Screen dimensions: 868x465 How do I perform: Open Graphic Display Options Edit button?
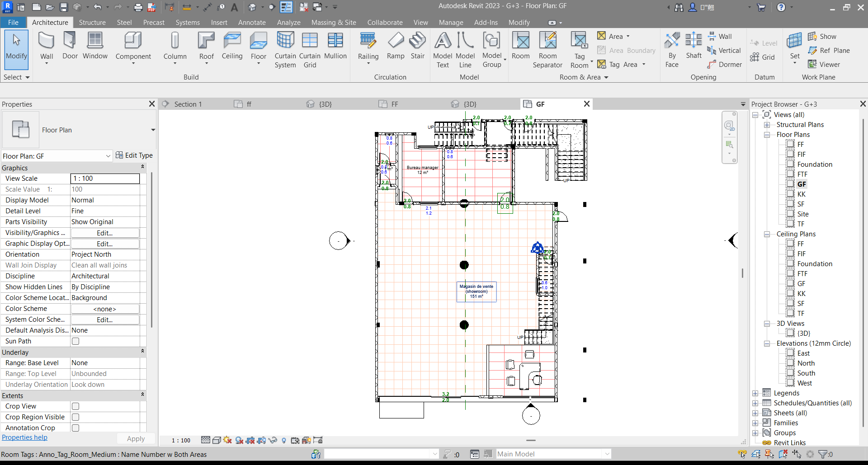(x=105, y=244)
